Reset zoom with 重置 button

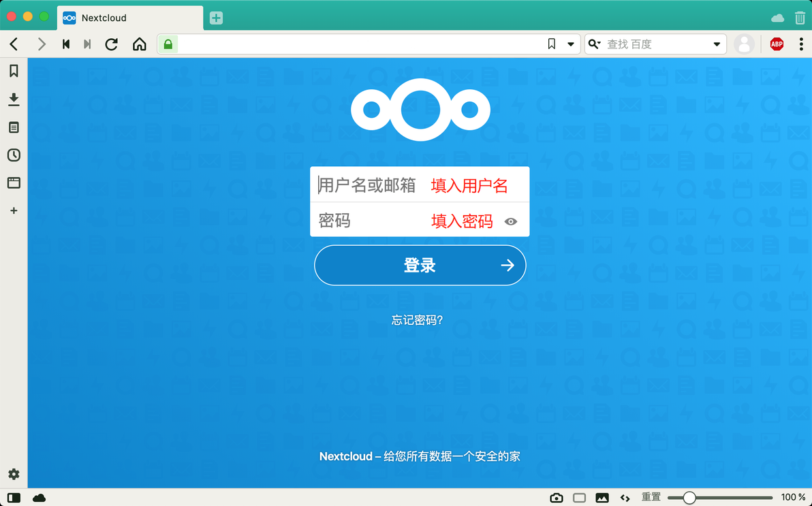pos(651,497)
